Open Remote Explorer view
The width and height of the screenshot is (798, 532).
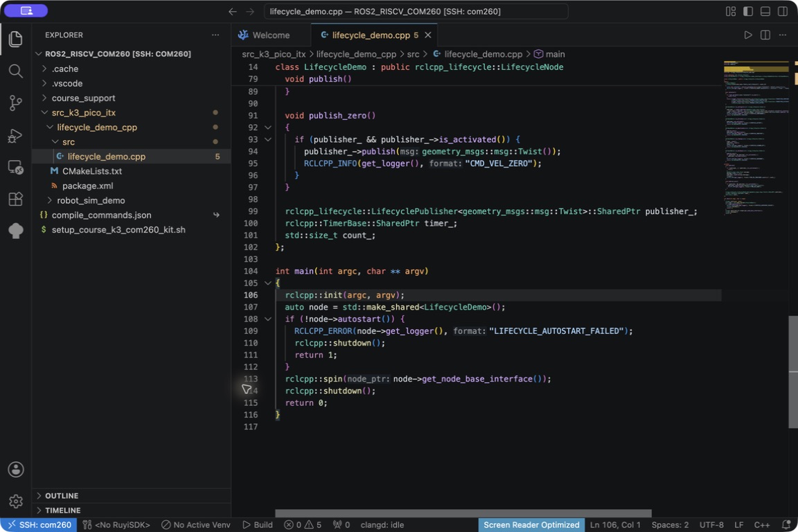pos(16,167)
